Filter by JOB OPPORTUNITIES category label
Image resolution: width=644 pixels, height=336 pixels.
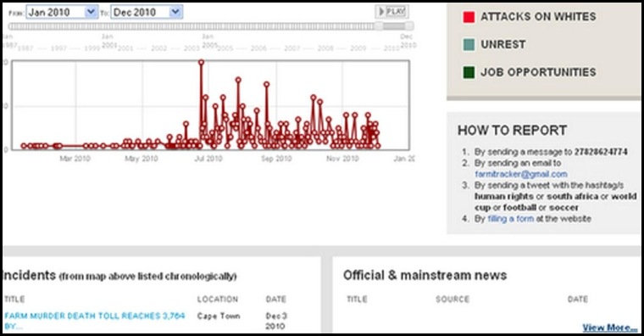pyautogui.click(x=538, y=72)
